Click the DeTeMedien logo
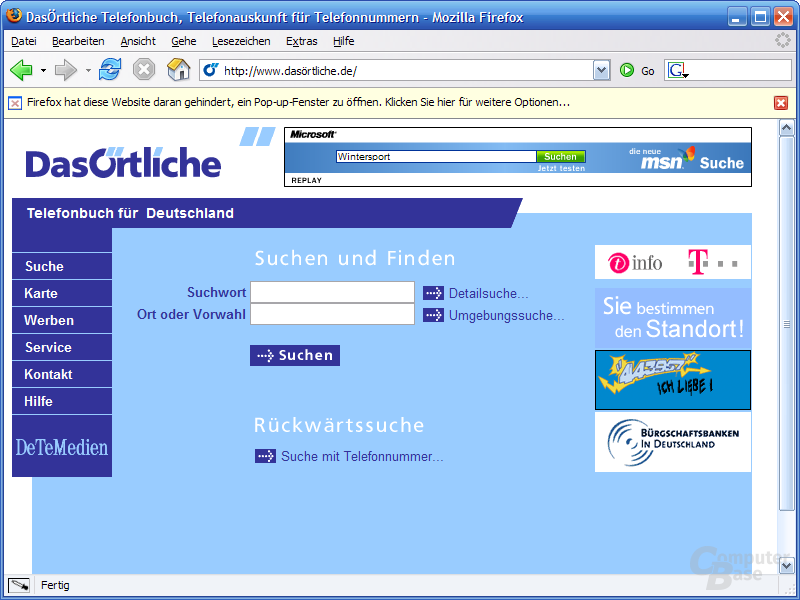 click(x=62, y=447)
